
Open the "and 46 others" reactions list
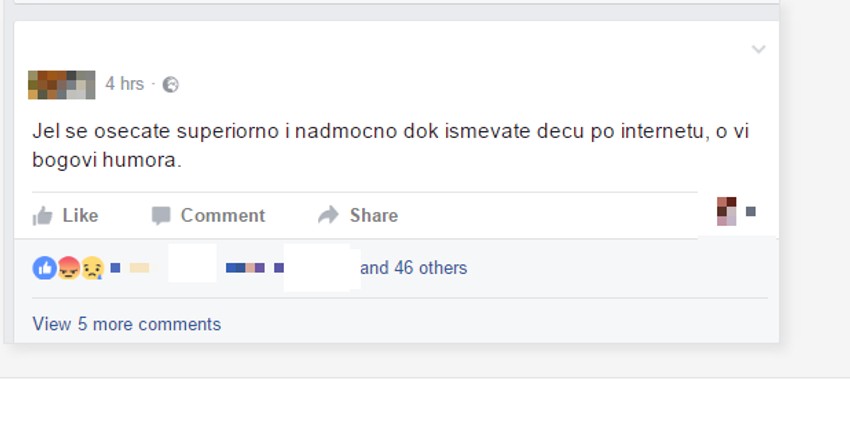click(414, 268)
